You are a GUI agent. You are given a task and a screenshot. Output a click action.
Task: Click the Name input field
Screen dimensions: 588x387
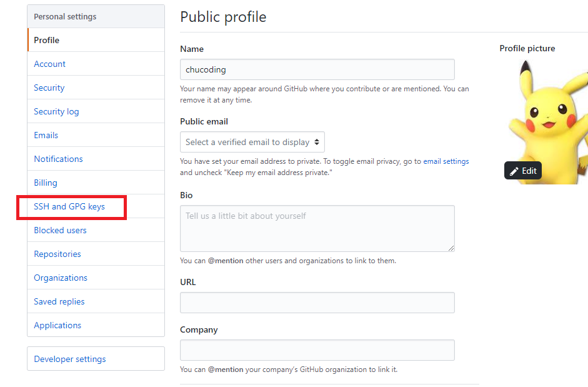[x=317, y=69]
